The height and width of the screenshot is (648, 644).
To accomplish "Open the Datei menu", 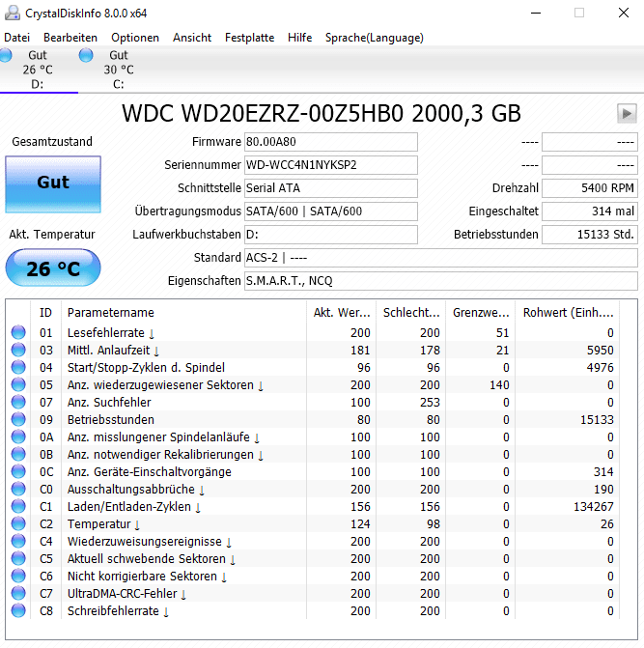I will tap(17, 38).
